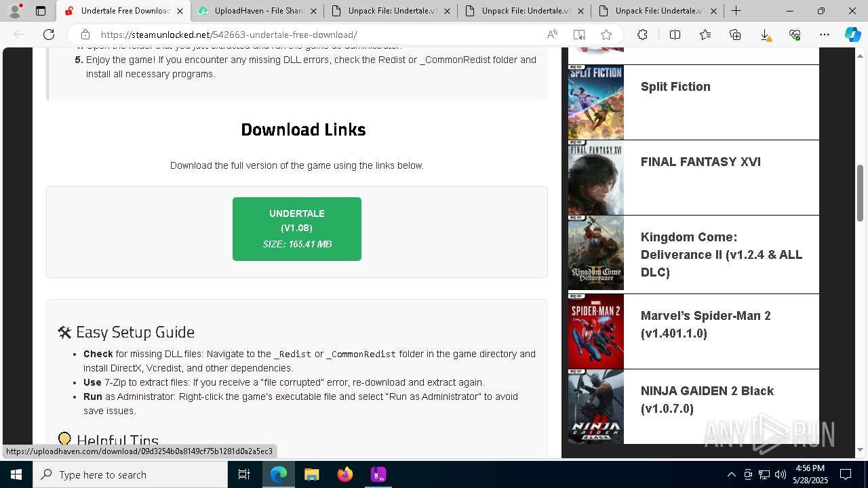This screenshot has height=488, width=868.
Task: Close the Undertale Free Download tab
Action: [x=180, y=11]
